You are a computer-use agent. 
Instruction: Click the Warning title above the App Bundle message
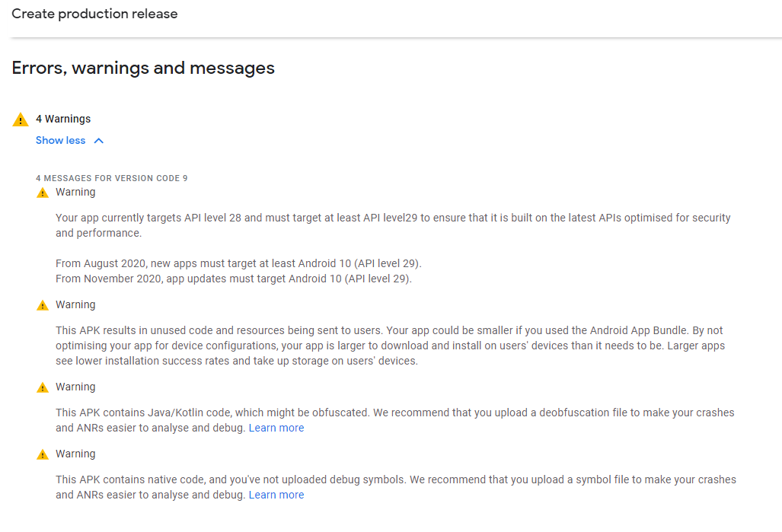tap(75, 304)
